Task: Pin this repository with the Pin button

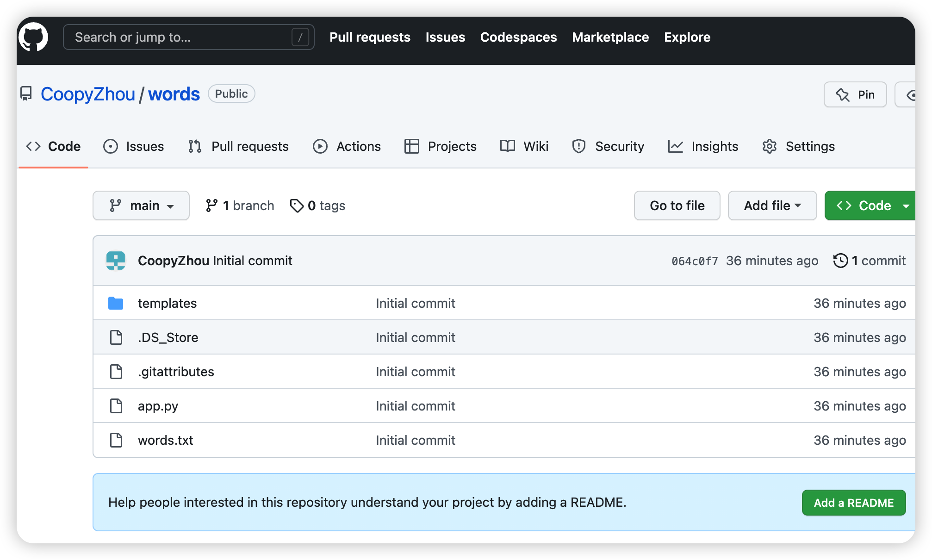Action: point(855,94)
